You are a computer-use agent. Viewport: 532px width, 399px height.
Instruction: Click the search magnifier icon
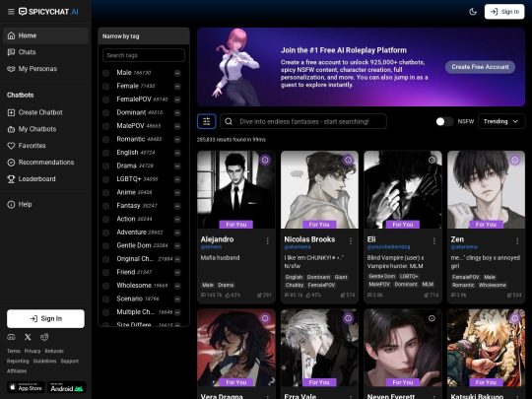click(x=229, y=121)
